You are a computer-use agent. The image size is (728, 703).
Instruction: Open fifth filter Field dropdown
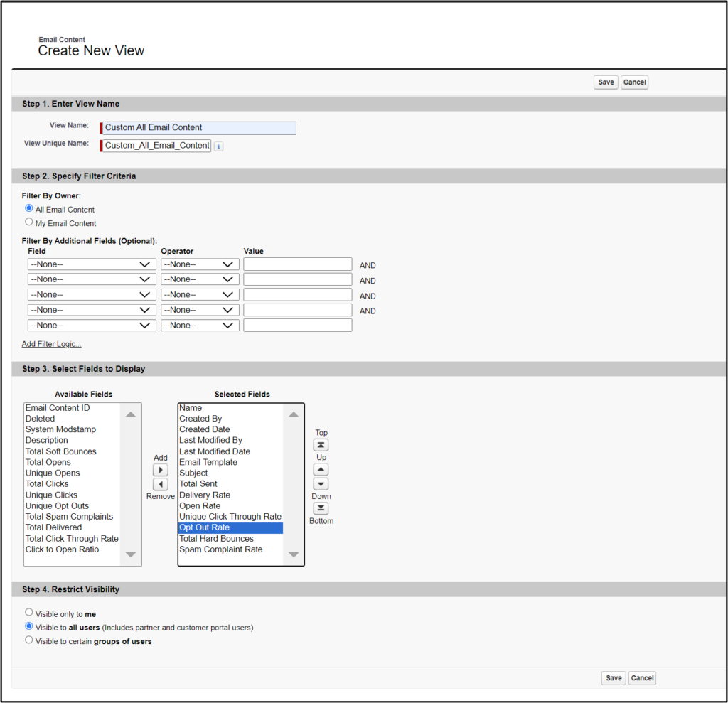[x=92, y=325]
